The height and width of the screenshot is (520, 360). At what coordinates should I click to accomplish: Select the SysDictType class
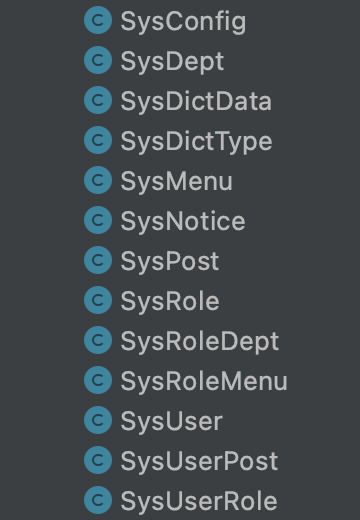[x=196, y=142]
